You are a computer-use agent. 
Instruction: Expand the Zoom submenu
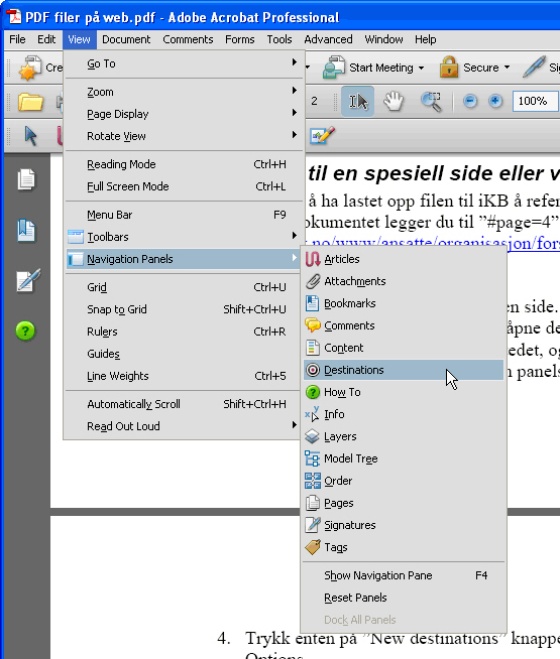184,92
